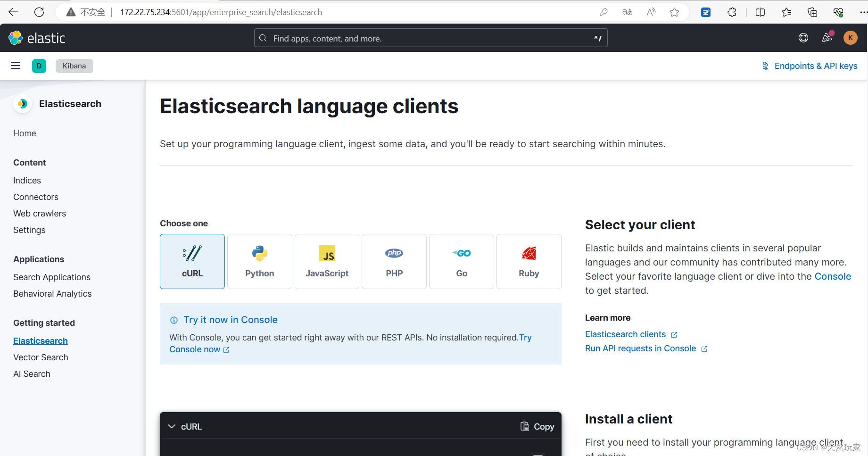Image resolution: width=868 pixels, height=456 pixels.
Task: Open Elasticsearch getting started link
Action: (41, 341)
